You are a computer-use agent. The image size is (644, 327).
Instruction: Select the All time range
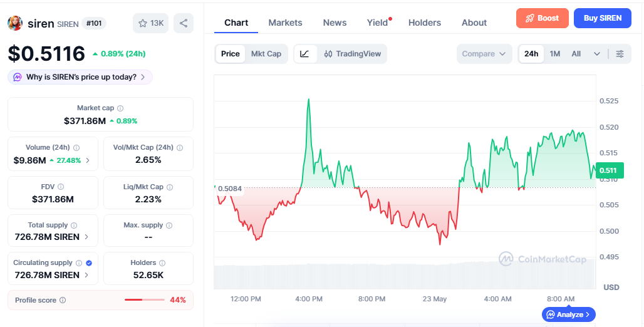tap(576, 54)
